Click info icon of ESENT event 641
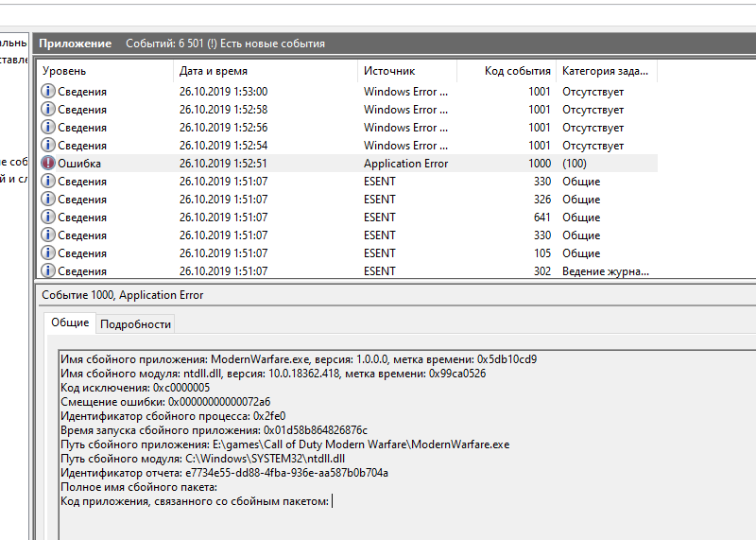Screen dimensions: 756x540 [x=48, y=218]
